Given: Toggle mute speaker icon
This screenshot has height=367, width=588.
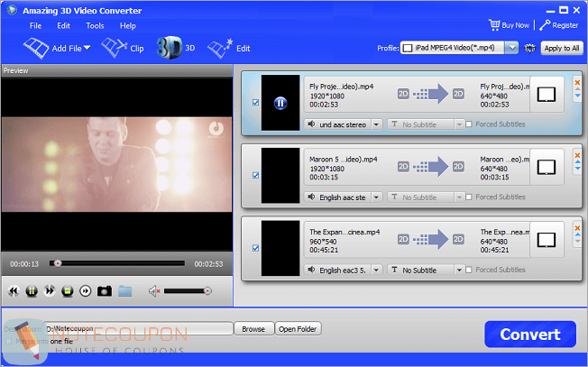Looking at the screenshot, I should click(x=154, y=291).
